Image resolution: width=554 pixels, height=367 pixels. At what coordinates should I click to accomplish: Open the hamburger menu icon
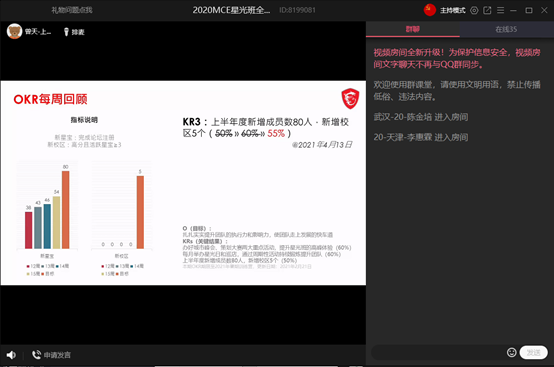[500, 10]
